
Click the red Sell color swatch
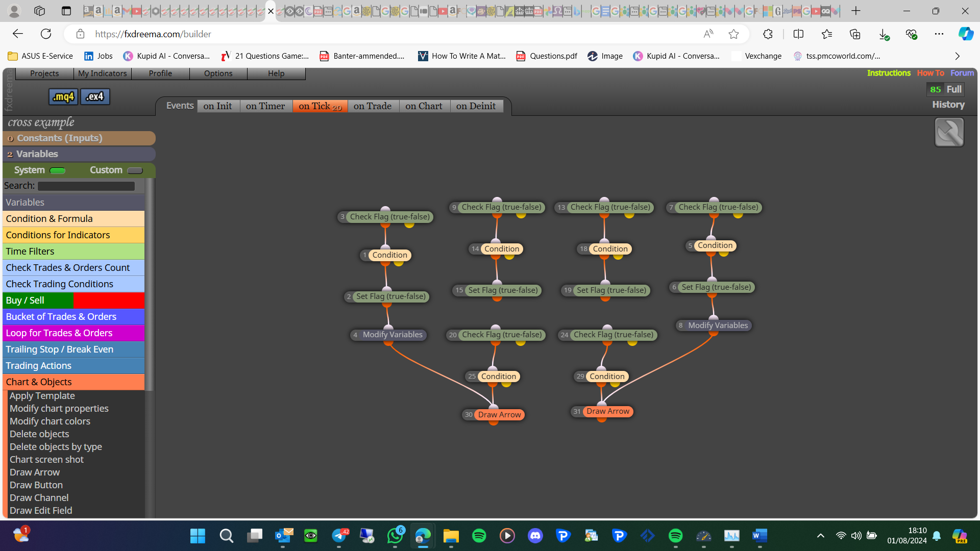(x=109, y=300)
